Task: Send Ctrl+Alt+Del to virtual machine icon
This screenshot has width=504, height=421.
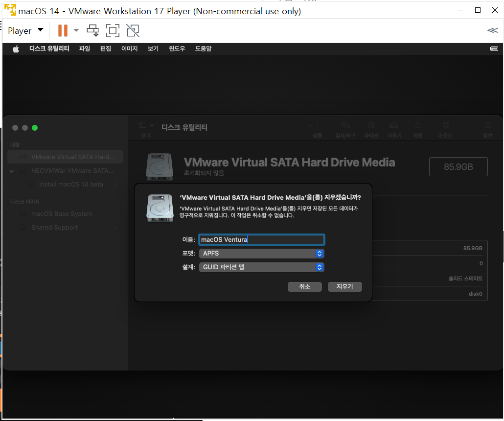Action: click(93, 30)
